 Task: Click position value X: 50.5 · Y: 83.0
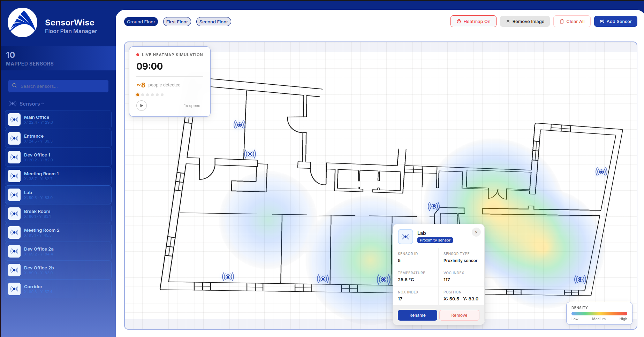pyautogui.click(x=461, y=299)
